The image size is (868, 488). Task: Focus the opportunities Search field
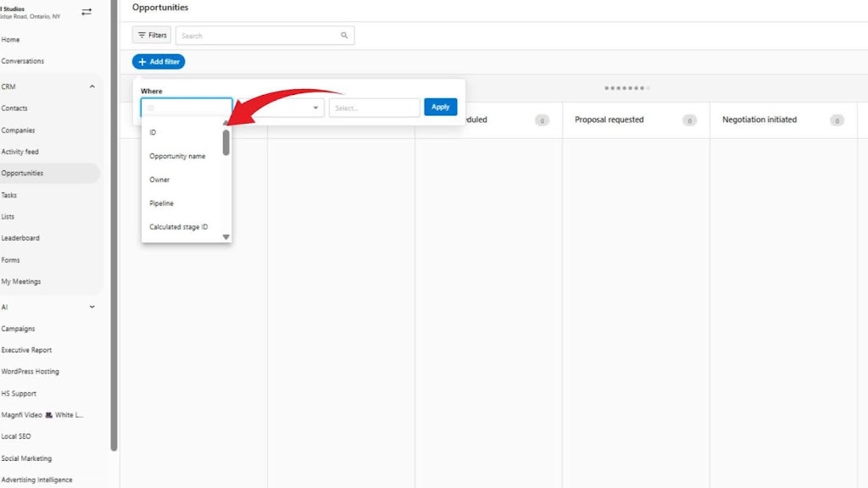[264, 36]
